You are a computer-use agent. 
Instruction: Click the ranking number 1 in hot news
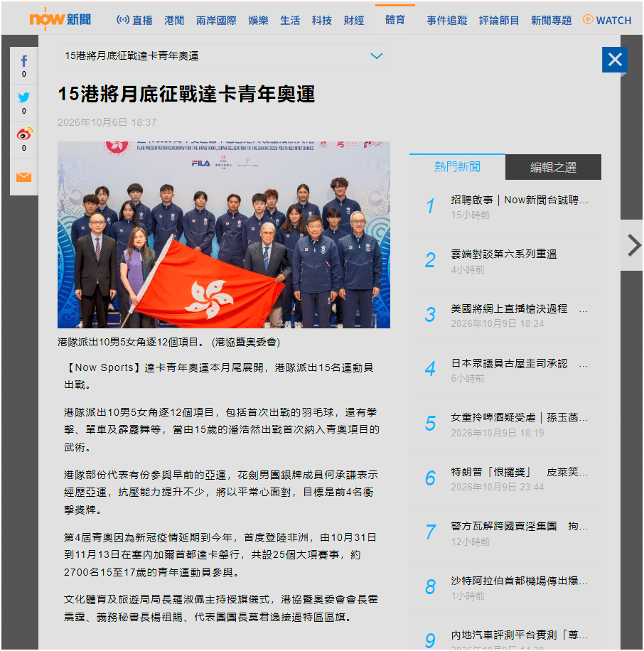[x=431, y=206]
